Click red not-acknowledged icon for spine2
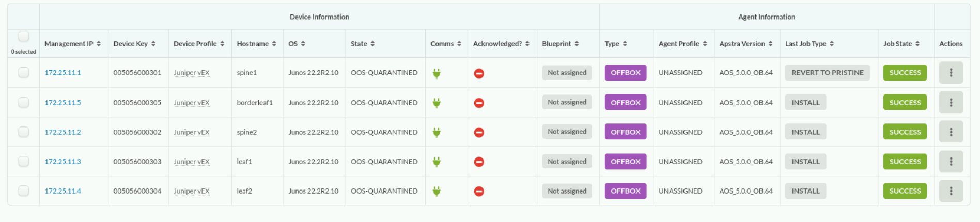The width and height of the screenshot is (980, 222). [479, 132]
